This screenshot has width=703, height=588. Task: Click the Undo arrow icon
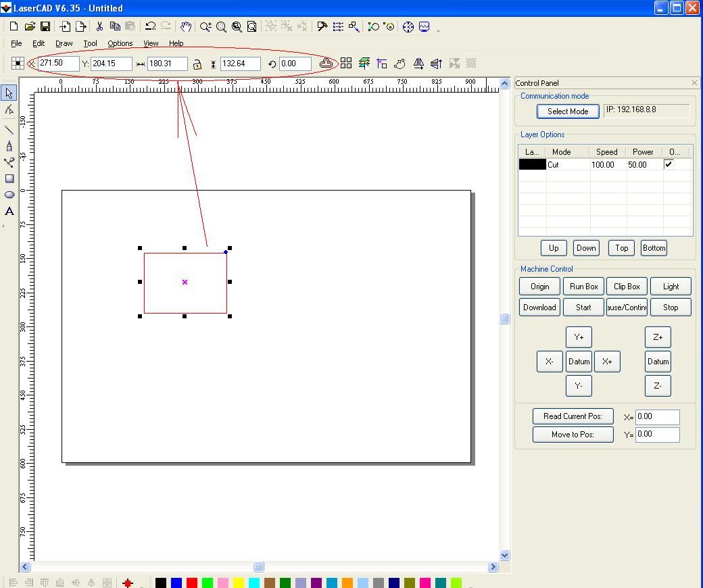150,27
